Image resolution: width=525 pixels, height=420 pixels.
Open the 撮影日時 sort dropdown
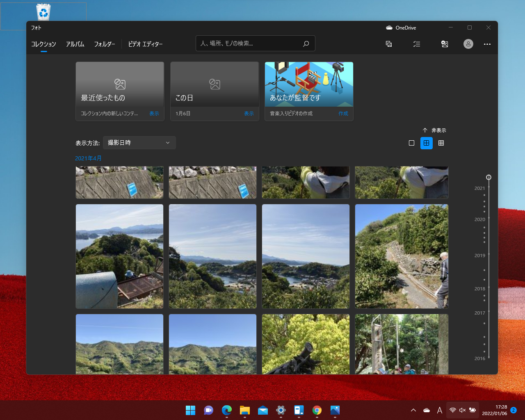tap(139, 143)
